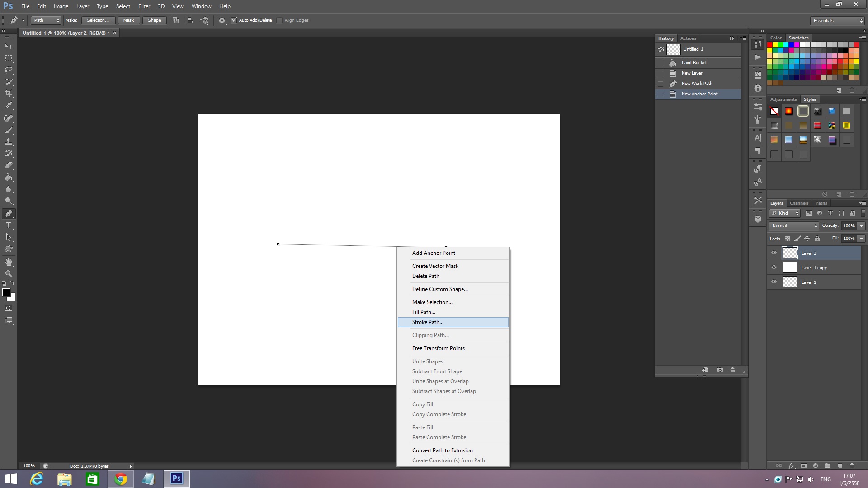The width and height of the screenshot is (868, 488).
Task: Click the foreground color swatch
Action: (6, 292)
